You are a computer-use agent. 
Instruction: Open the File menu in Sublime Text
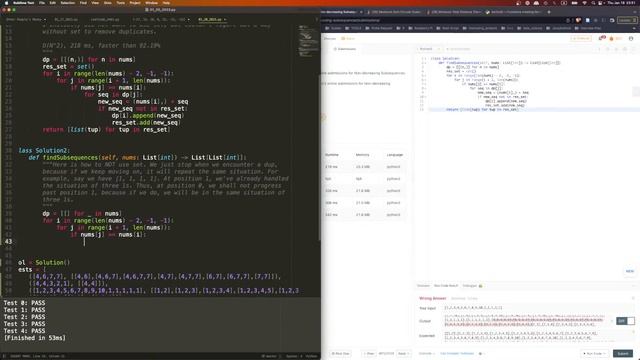coord(42,3)
